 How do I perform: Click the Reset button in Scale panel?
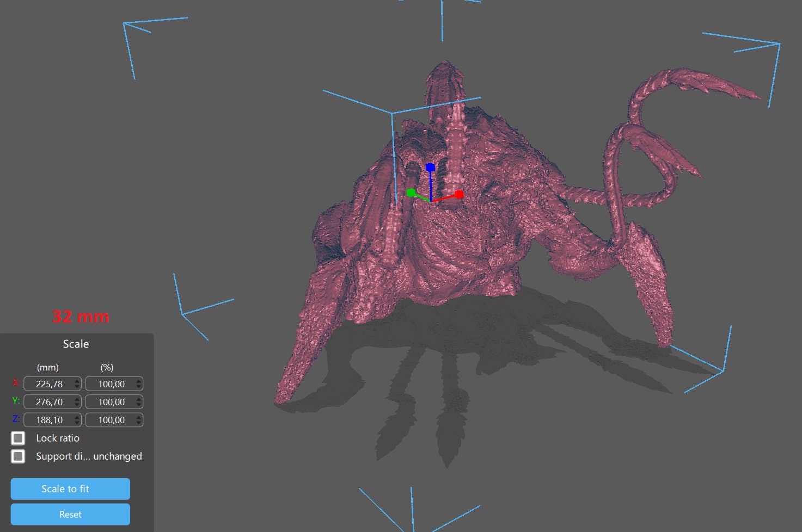(70, 514)
